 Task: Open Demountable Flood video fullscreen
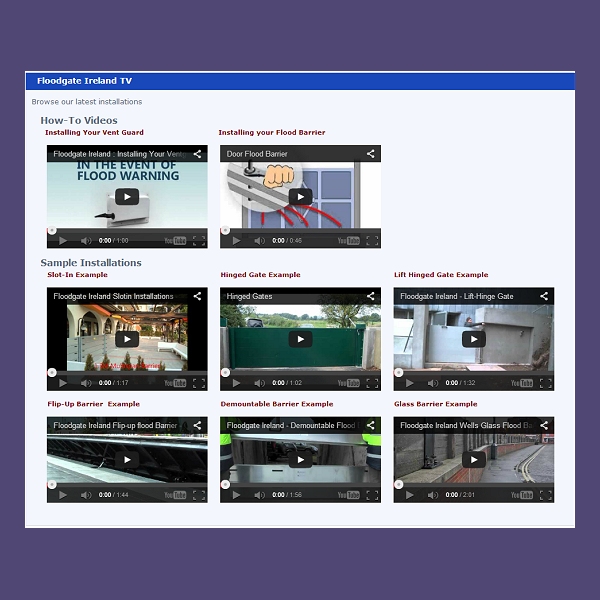click(372, 495)
